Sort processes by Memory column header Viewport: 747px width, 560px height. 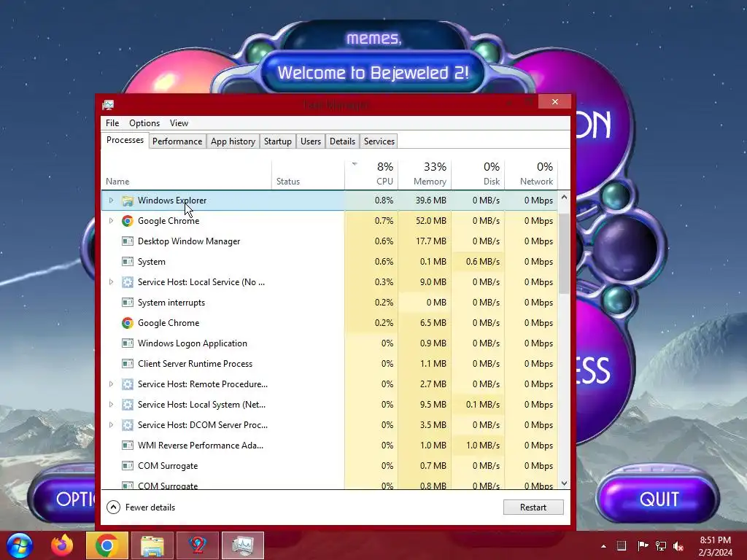(425, 174)
